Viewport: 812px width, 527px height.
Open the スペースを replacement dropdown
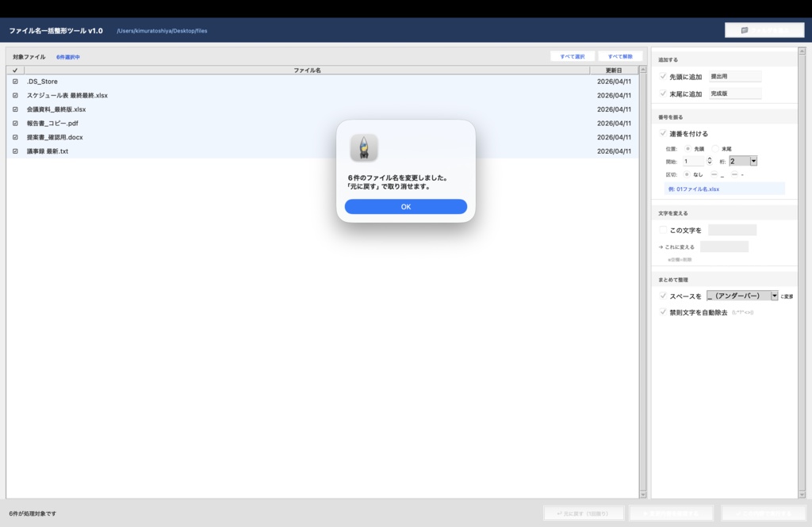click(x=741, y=296)
